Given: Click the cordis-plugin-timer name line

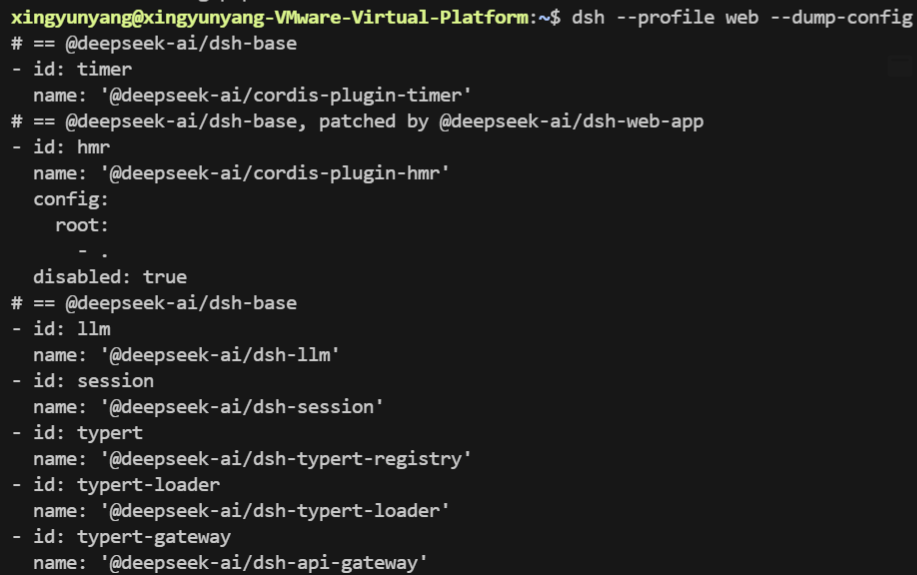Looking at the screenshot, I should tap(252, 95).
